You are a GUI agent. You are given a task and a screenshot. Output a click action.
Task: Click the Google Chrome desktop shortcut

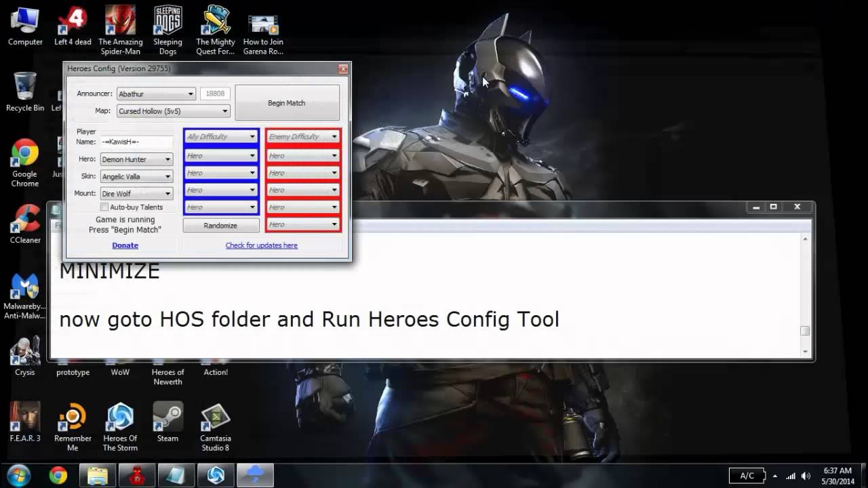click(25, 163)
